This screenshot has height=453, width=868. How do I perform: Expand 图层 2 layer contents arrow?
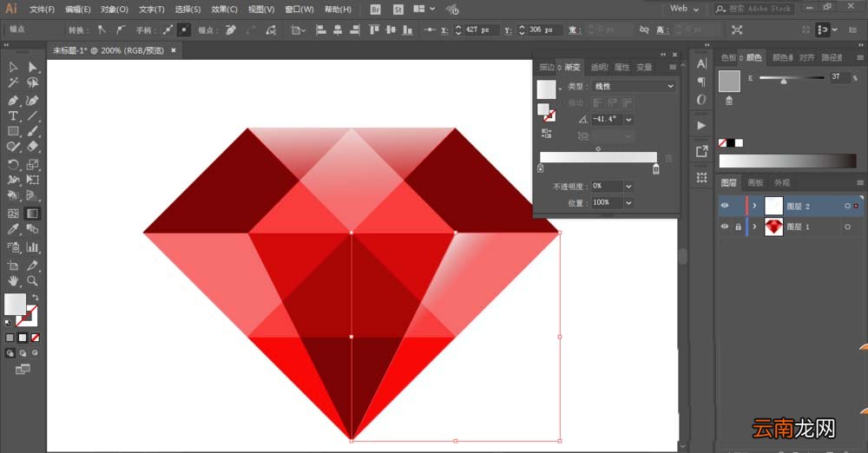[x=754, y=206]
